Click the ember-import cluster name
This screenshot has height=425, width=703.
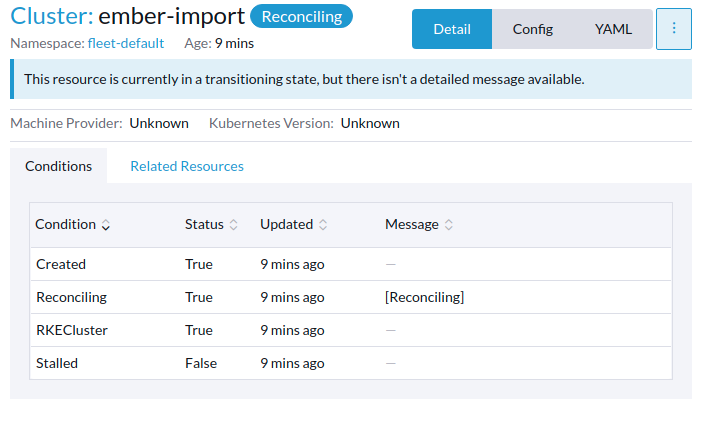click(x=172, y=16)
